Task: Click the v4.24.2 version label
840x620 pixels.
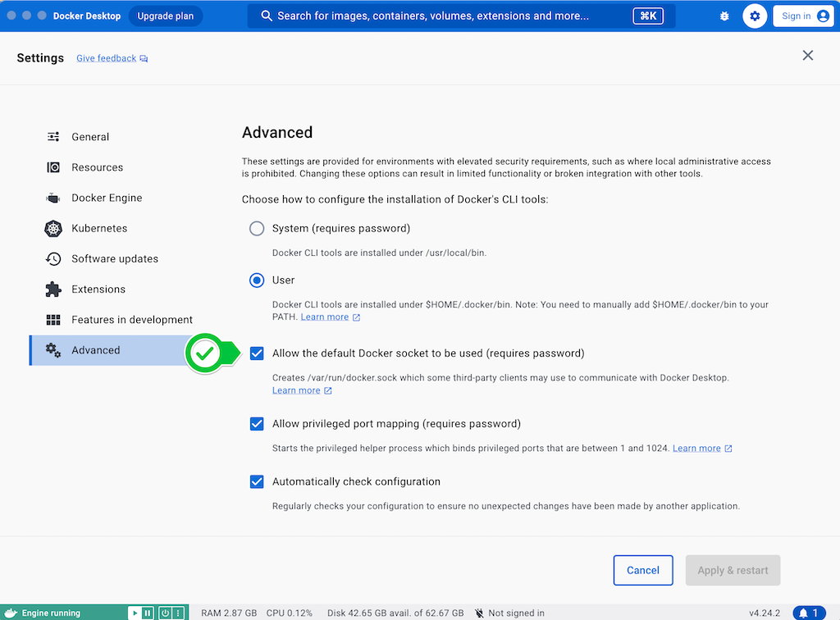Action: click(x=765, y=613)
